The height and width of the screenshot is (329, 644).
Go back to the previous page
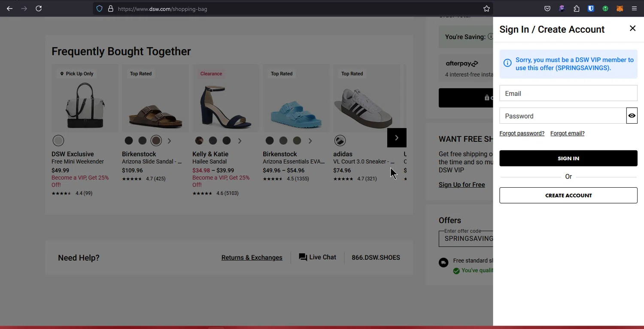coord(9,9)
